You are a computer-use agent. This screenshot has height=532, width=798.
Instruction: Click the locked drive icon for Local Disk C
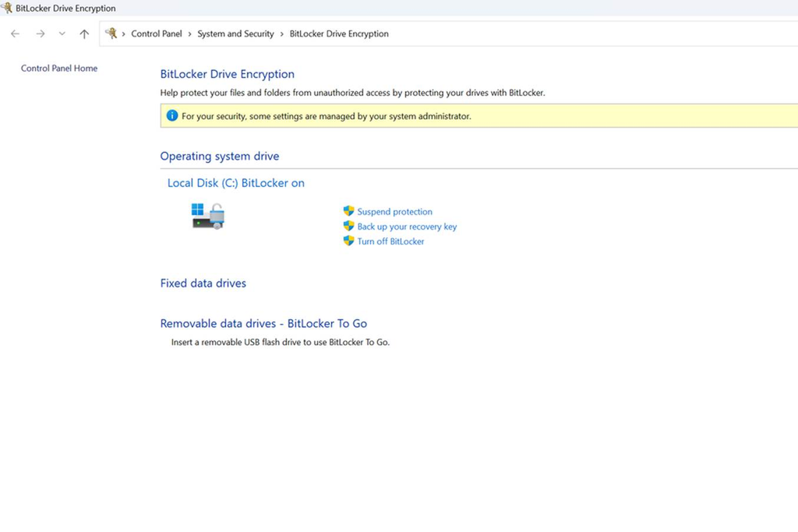click(208, 217)
